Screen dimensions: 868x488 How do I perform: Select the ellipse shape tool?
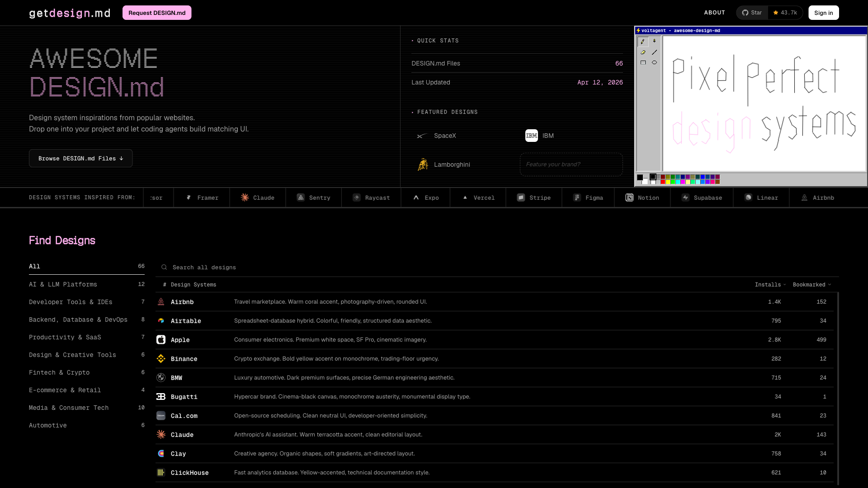tap(654, 63)
